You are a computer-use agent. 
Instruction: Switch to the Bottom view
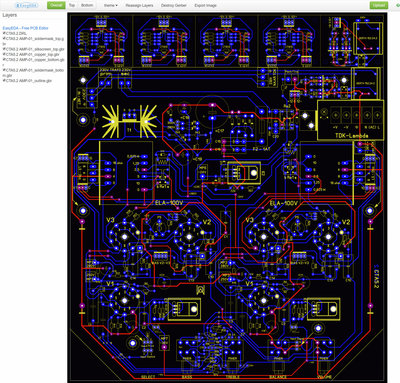(87, 5)
